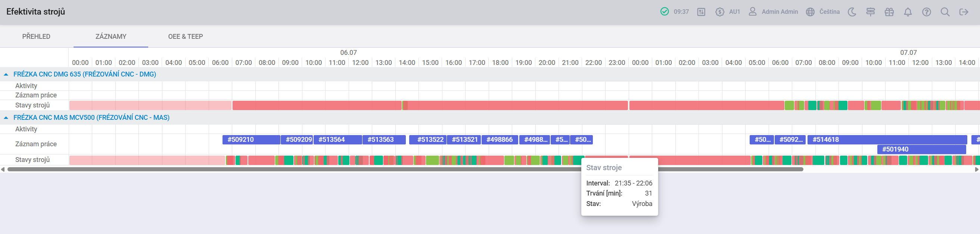Click the scrollbar left arrow
Screen dimensions: 980x234
(3, 169)
